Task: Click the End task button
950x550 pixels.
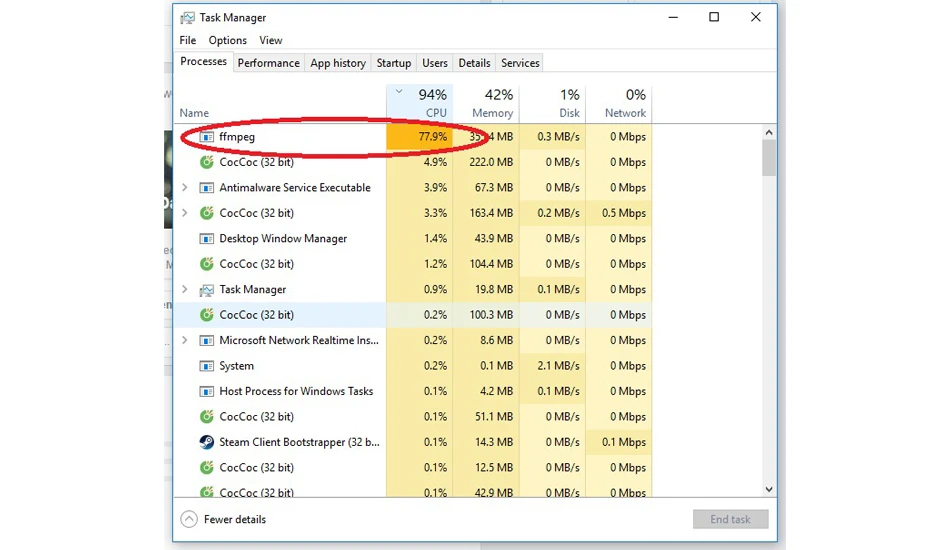Action: [731, 519]
